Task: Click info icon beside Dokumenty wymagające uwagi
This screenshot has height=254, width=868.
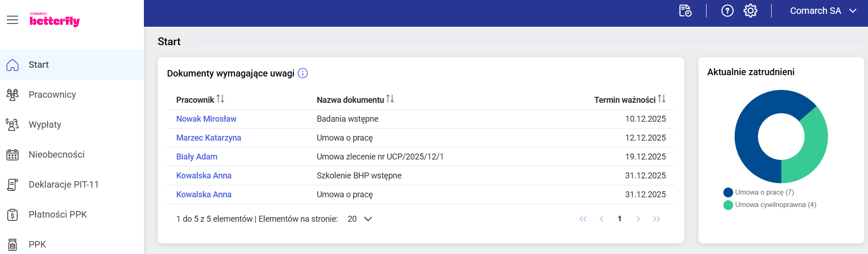Action: (x=303, y=73)
